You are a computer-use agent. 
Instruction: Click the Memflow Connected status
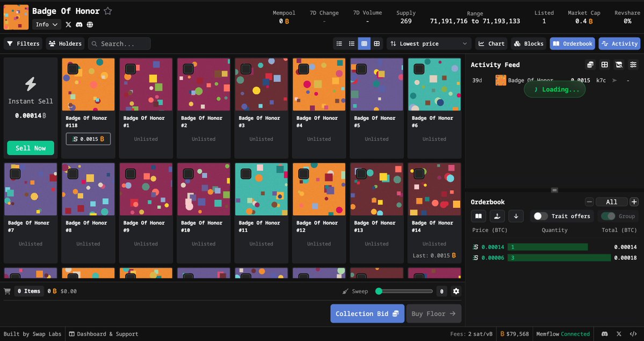click(563, 334)
